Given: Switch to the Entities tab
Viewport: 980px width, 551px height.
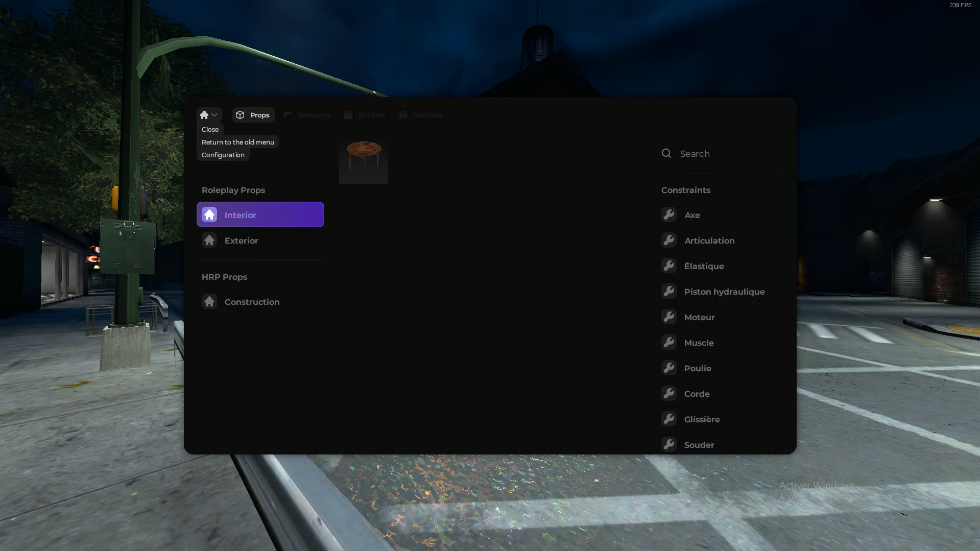Looking at the screenshot, I should [x=365, y=115].
